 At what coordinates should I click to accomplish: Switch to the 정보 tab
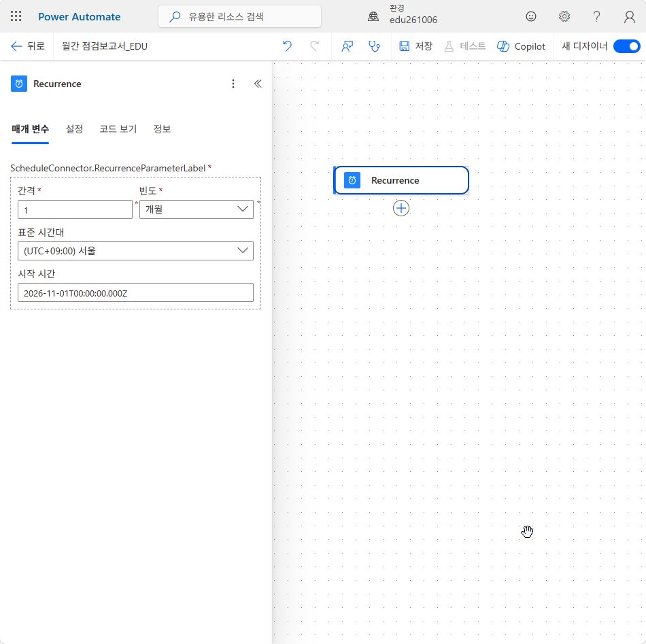(162, 129)
